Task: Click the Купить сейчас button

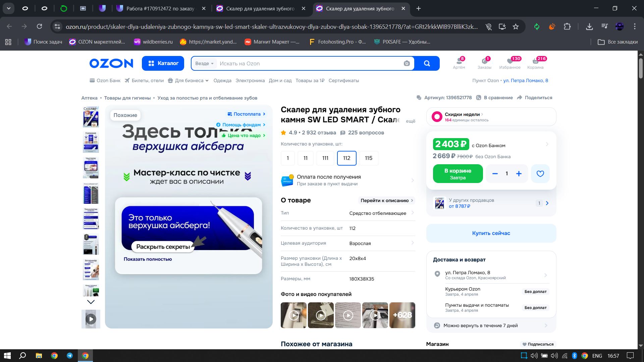Action: coord(491,233)
